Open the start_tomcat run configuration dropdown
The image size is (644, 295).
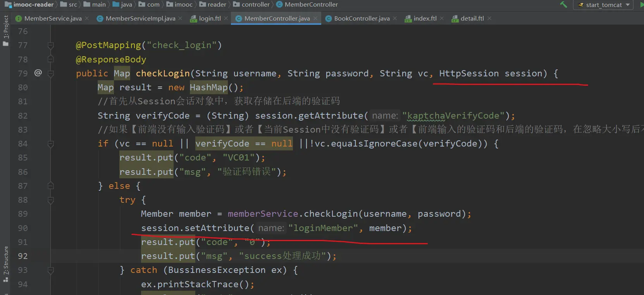click(x=627, y=5)
